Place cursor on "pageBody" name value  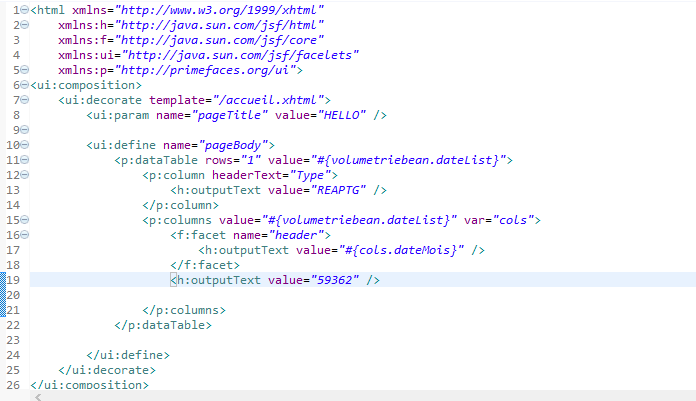click(233, 145)
